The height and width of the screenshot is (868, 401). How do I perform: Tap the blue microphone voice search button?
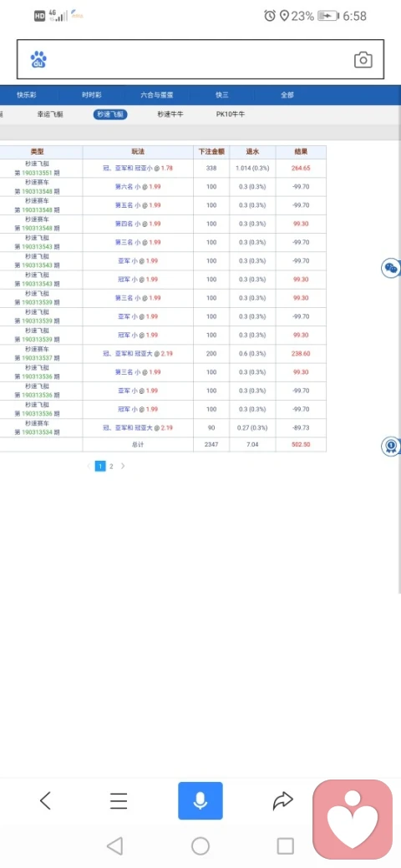(200, 800)
